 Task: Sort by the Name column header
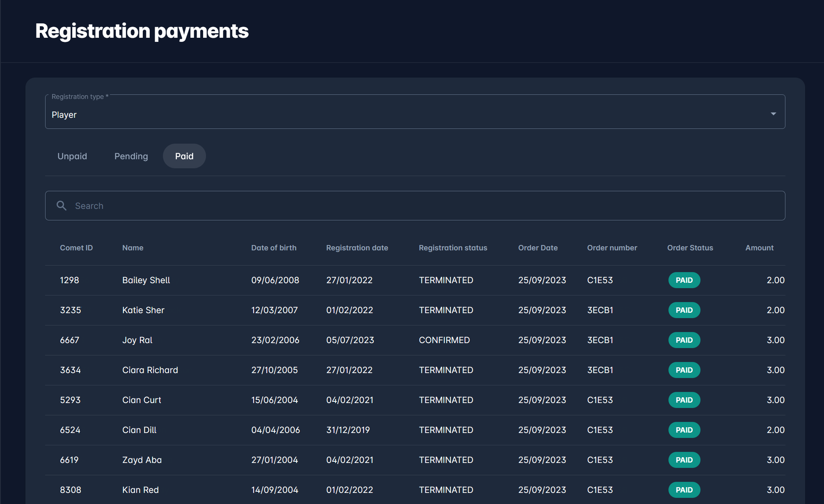133,247
